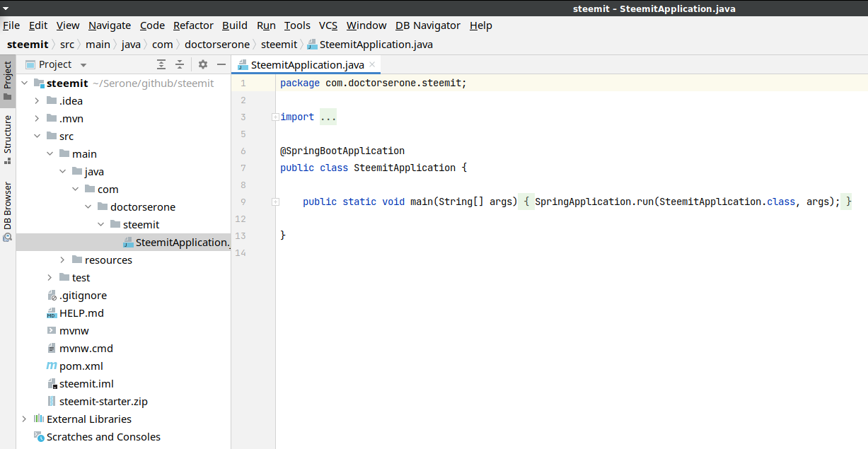Click src breadcrumb segment

[66, 45]
